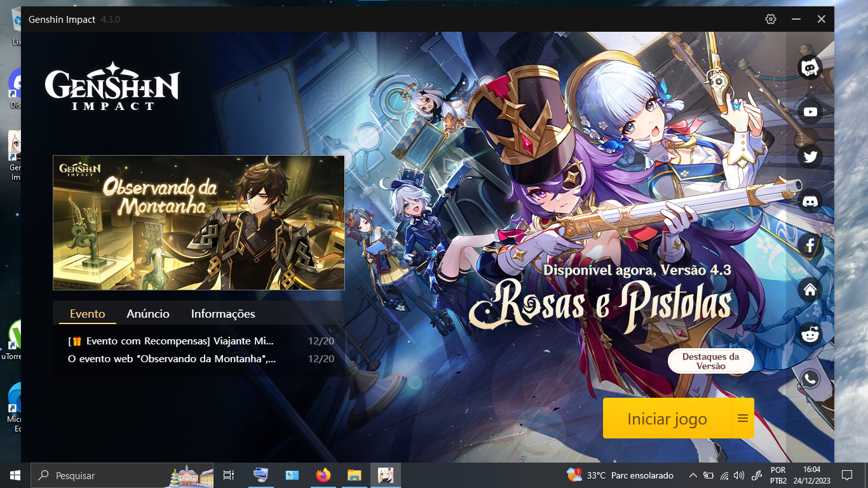Open File Explorer from the taskbar
Screen dimensions: 868x488
click(x=355, y=475)
